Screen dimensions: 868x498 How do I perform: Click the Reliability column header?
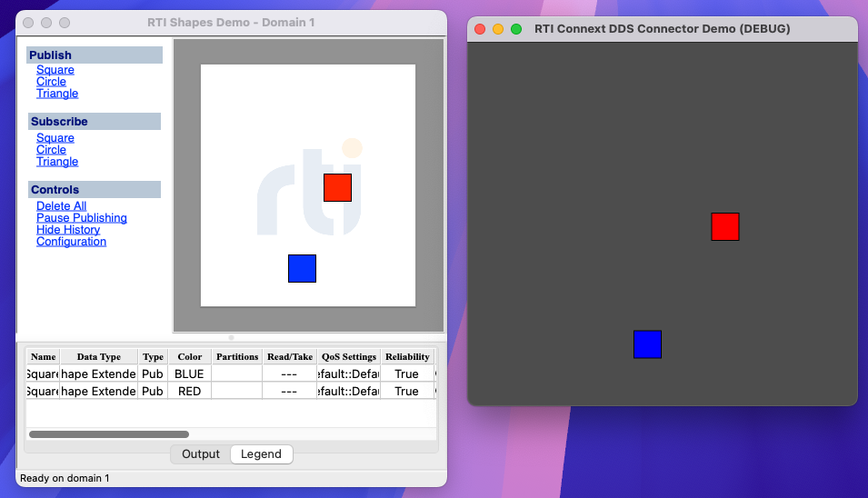[407, 357]
